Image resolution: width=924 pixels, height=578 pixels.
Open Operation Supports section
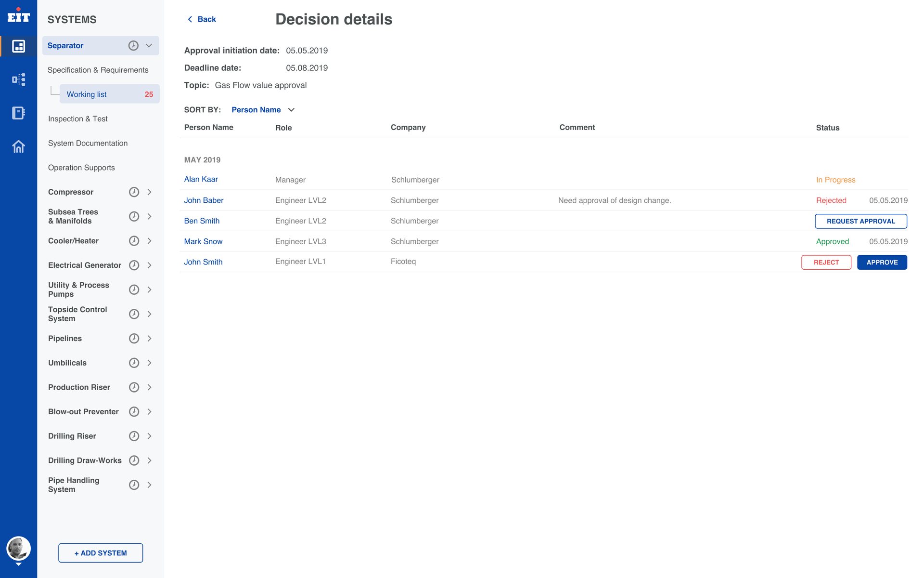coord(81,168)
